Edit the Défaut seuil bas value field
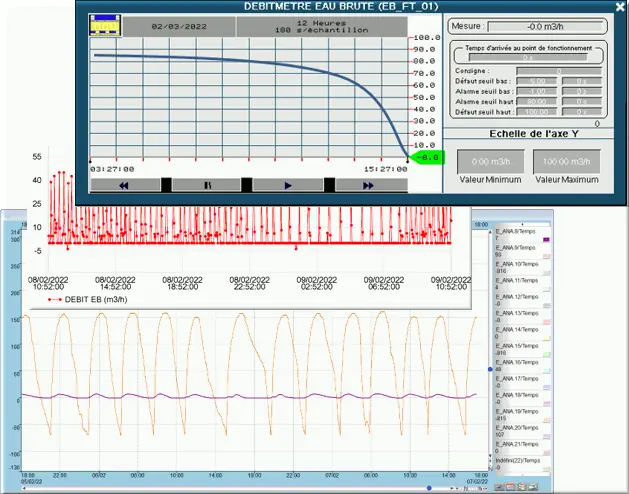Viewport: 629px width, 494px height. 536,81
